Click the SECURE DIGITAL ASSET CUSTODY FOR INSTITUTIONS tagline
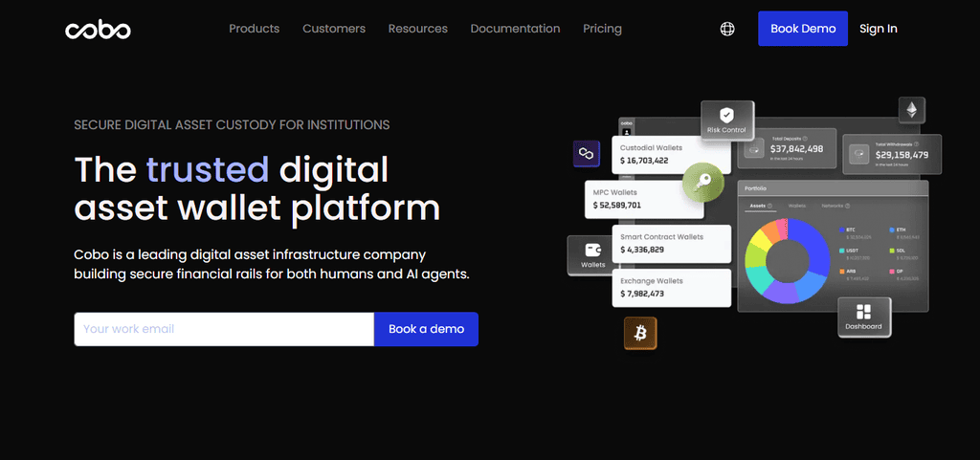This screenshot has width=980, height=460. (x=232, y=125)
